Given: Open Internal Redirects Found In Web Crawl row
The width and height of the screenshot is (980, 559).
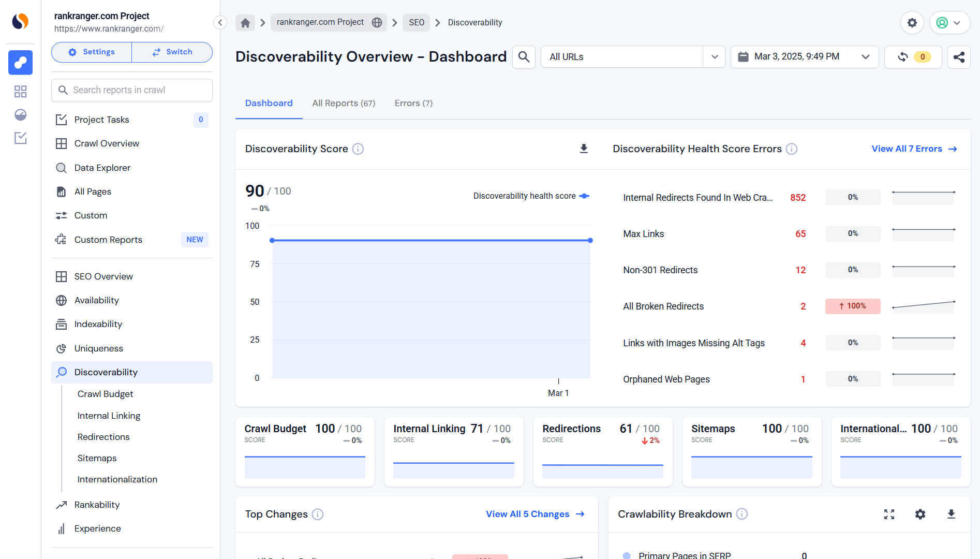Looking at the screenshot, I should (x=789, y=198).
